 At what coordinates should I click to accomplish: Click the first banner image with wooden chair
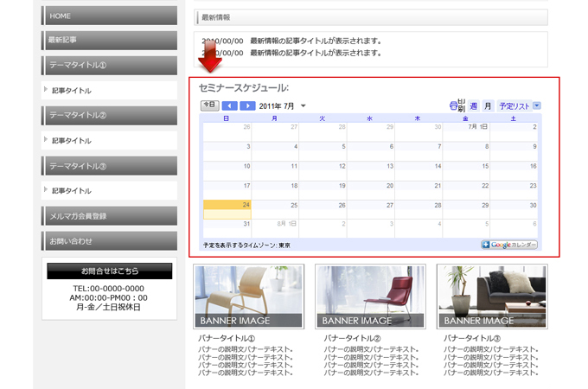249,297
